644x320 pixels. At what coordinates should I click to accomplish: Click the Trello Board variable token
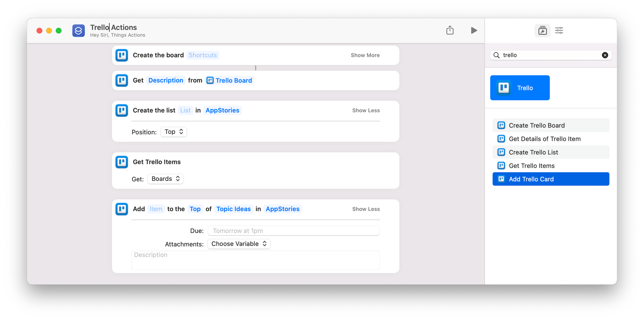(x=229, y=80)
